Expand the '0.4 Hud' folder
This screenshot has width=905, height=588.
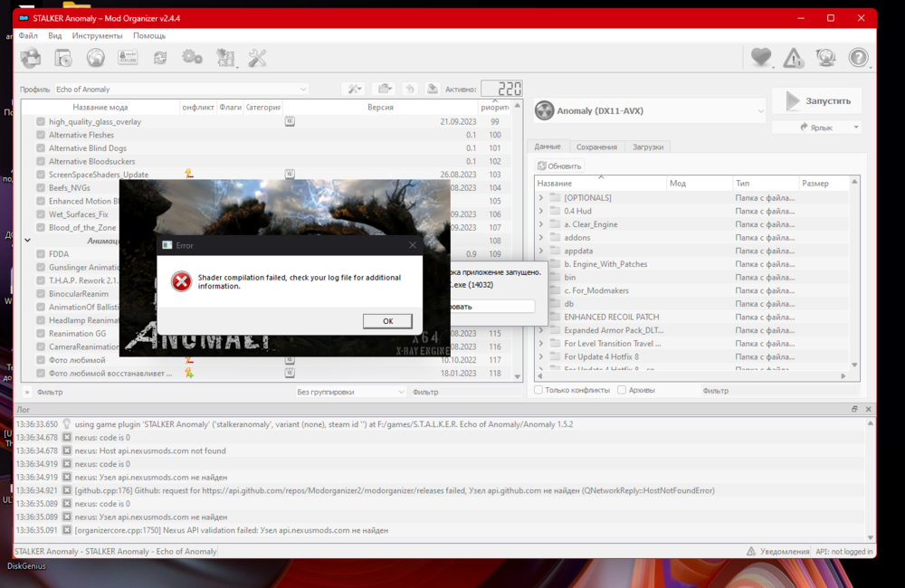[541, 211]
